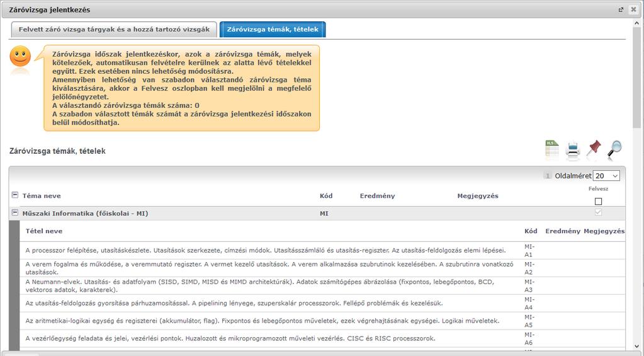Collapse the Műszaki Informatika theme row
The height and width of the screenshot is (356, 644).
tap(14, 213)
